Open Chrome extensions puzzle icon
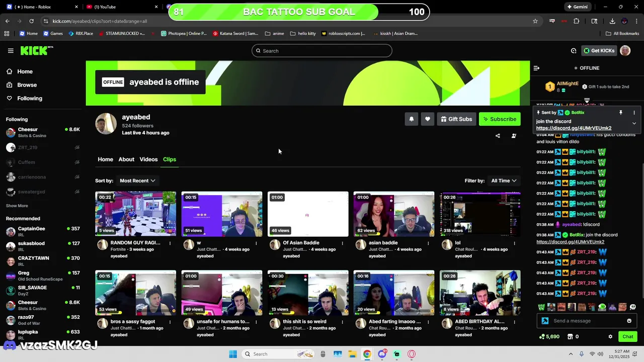 (577, 21)
